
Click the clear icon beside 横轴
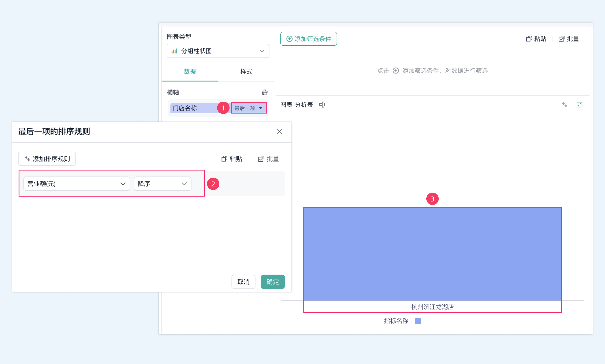[x=264, y=93]
